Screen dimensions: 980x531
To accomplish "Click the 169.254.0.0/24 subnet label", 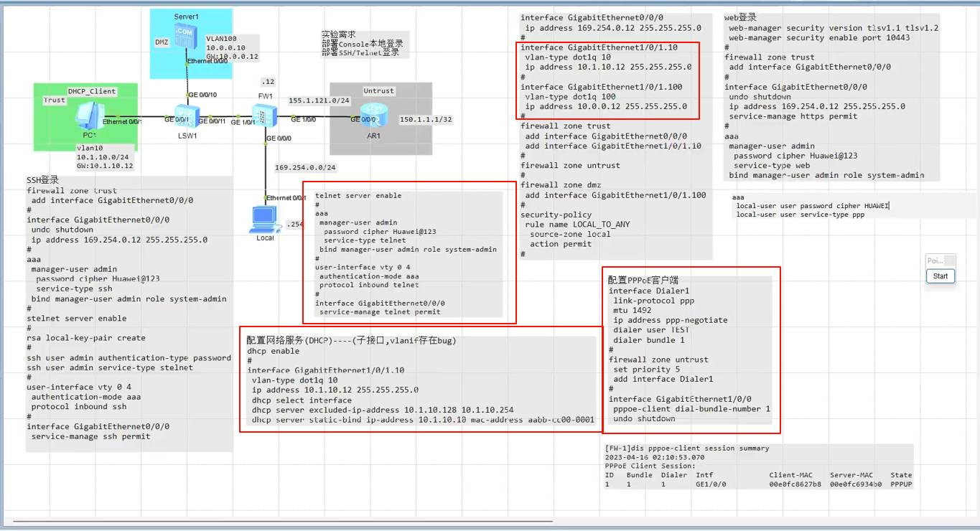I will [x=306, y=168].
